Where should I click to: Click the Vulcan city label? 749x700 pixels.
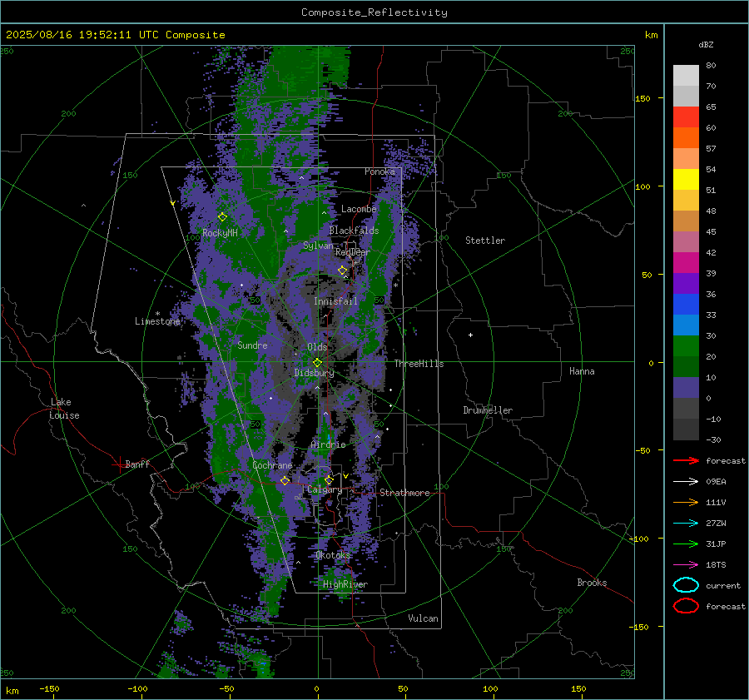point(423,618)
